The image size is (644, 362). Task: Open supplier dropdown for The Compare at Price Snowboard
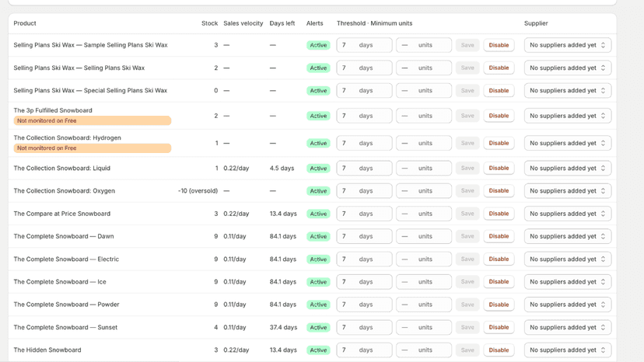click(x=568, y=214)
